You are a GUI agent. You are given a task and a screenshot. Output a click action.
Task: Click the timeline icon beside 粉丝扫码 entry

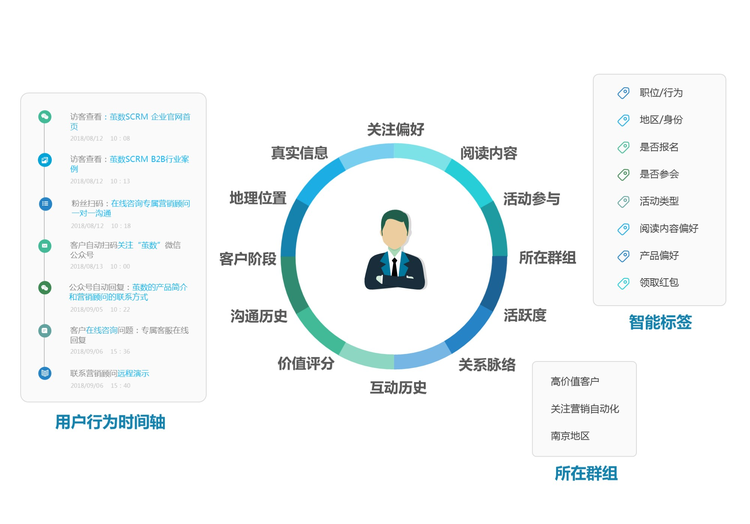(x=45, y=204)
